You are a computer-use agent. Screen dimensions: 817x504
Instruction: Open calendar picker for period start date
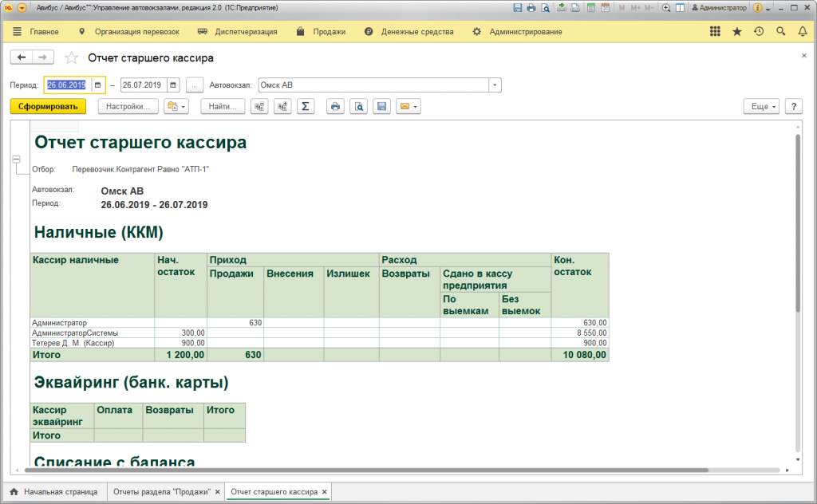pyautogui.click(x=97, y=85)
